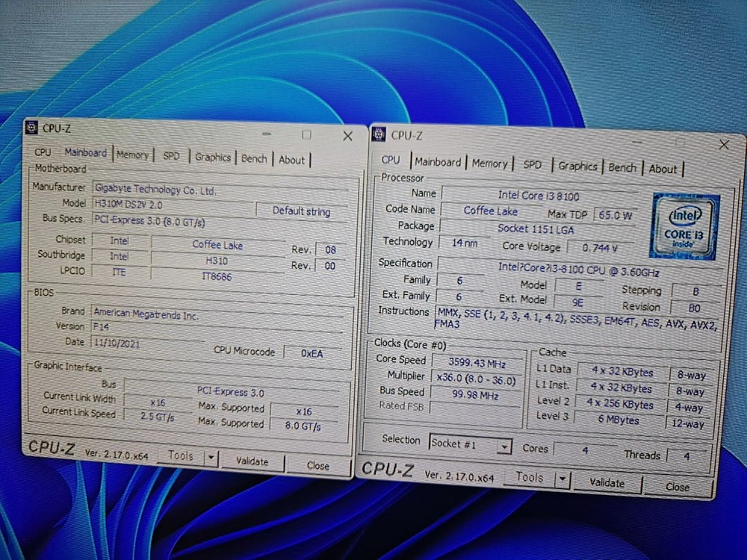Click H310 southbridge value
The height and width of the screenshot is (560, 747).
(217, 261)
